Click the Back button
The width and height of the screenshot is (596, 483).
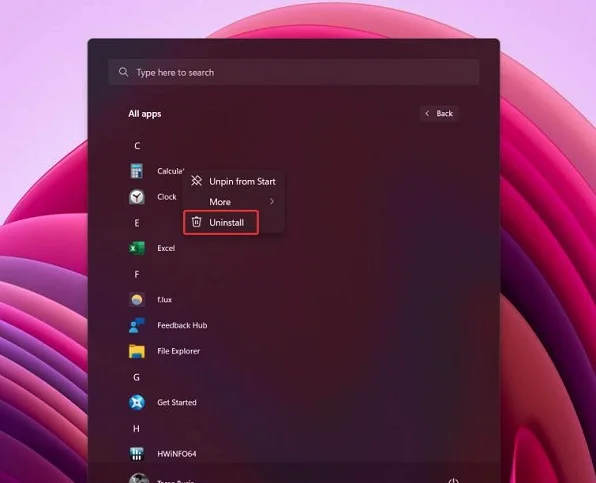coord(439,113)
